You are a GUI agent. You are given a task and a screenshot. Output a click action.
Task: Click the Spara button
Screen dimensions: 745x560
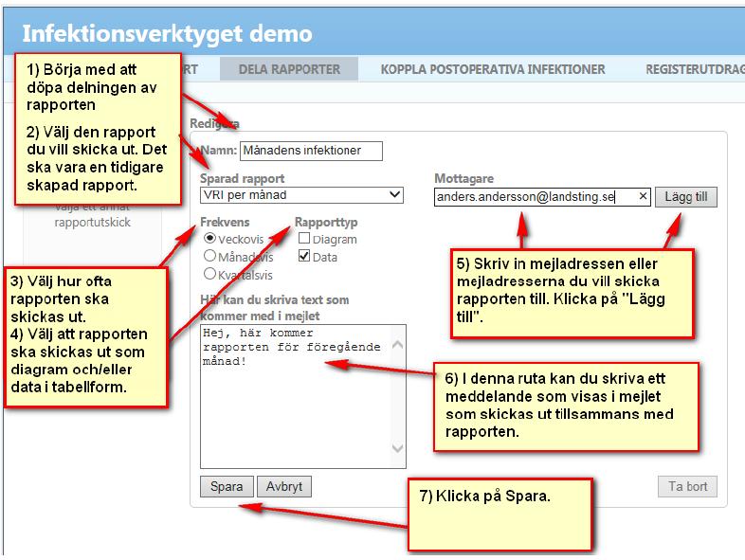click(x=227, y=487)
